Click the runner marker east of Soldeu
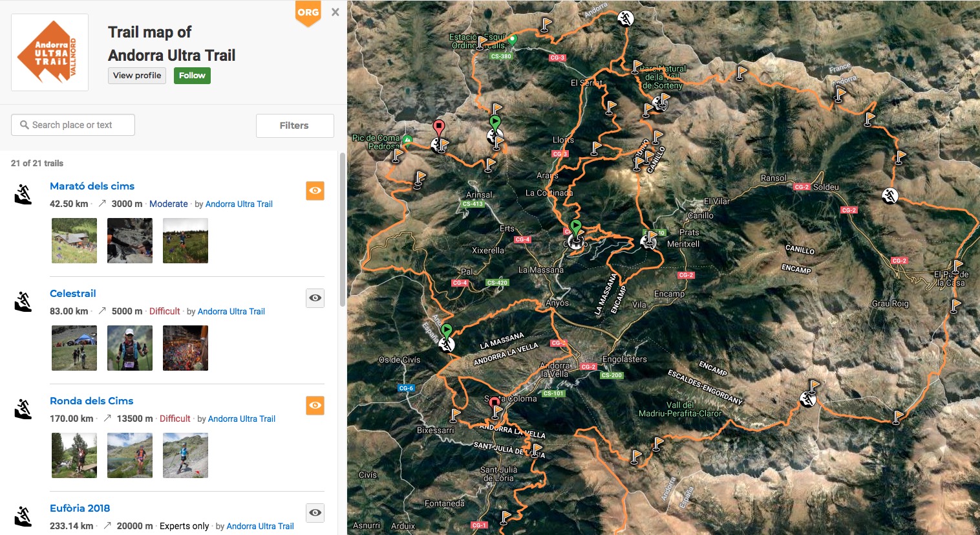 pyautogui.click(x=889, y=195)
